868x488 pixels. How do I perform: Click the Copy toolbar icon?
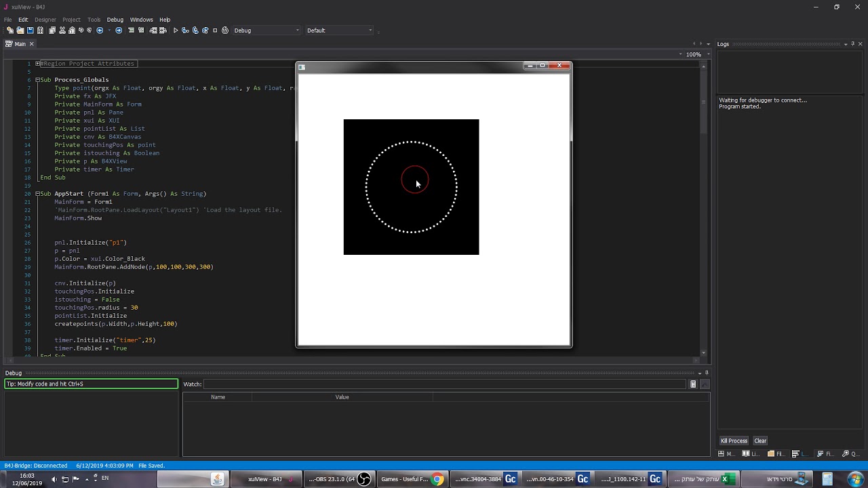pyautogui.click(x=52, y=30)
